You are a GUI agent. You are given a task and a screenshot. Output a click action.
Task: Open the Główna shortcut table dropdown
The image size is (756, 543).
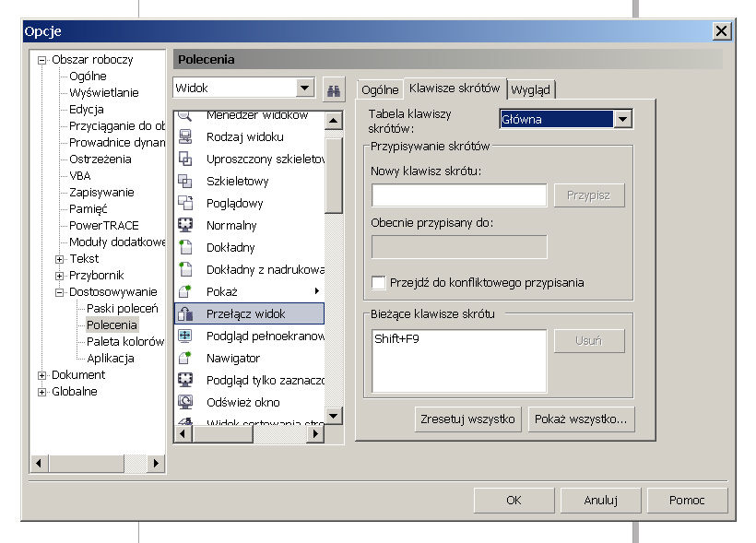(622, 119)
